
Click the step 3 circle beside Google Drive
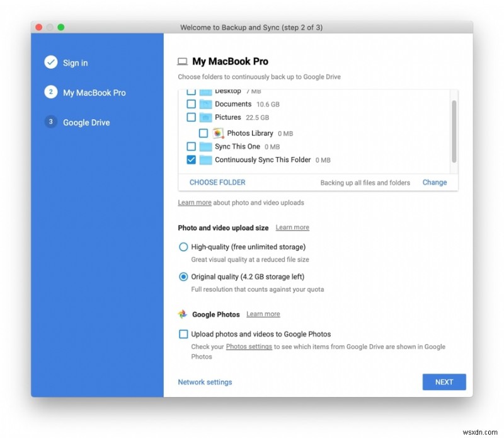[50, 122]
